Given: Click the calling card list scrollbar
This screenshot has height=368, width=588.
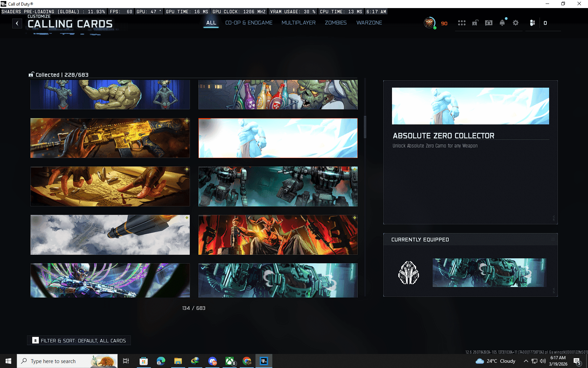Looking at the screenshot, I should 365,127.
